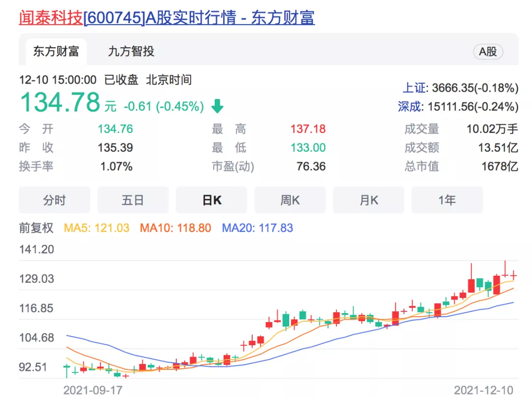
Task: Click the MA10 moving average legend
Action: [175, 228]
